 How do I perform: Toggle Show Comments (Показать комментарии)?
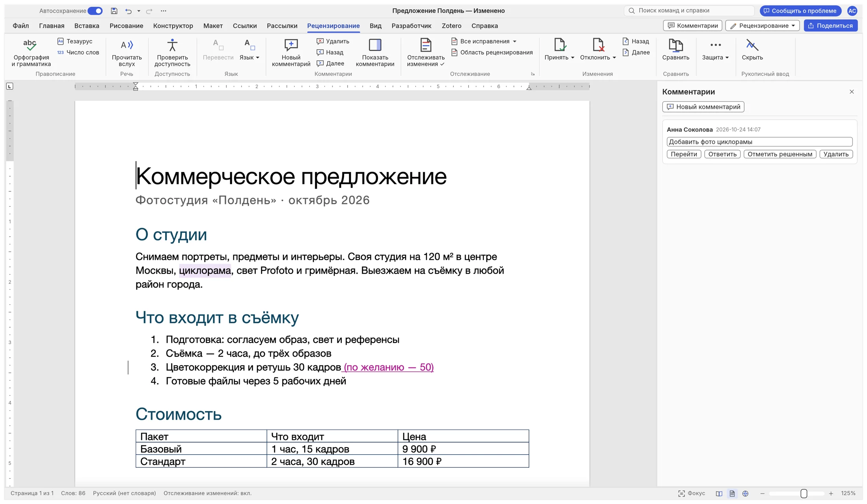pos(375,53)
